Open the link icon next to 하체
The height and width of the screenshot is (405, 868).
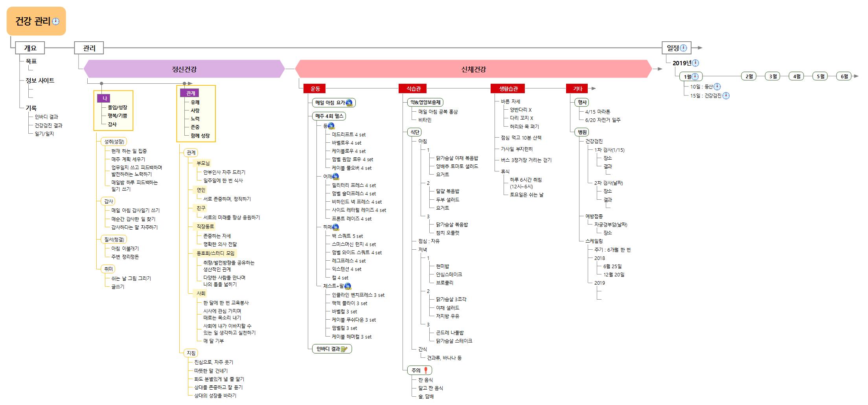[336, 227]
